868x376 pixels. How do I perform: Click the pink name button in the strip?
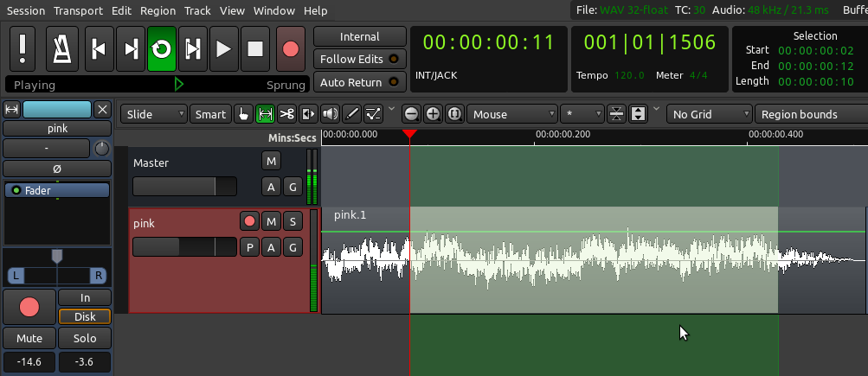pyautogui.click(x=57, y=128)
